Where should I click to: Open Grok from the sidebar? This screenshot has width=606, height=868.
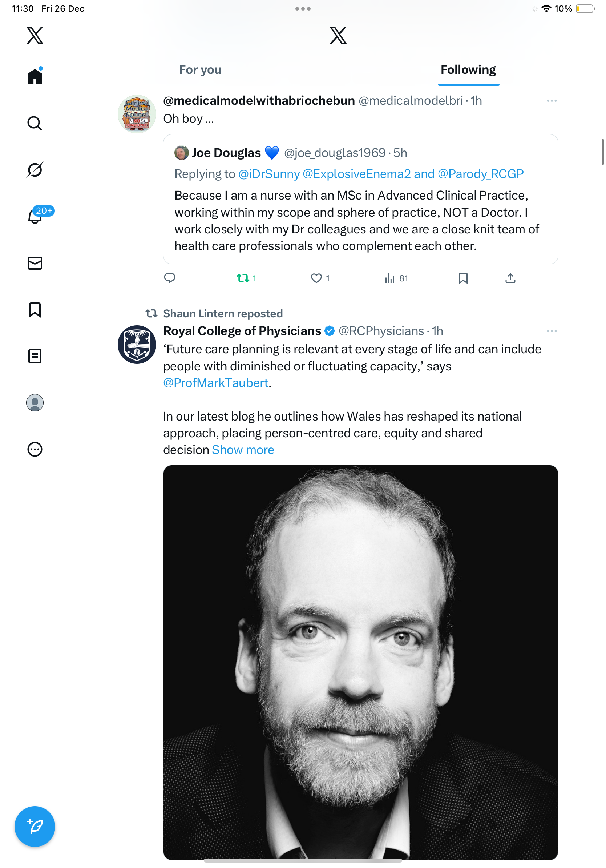[35, 170]
